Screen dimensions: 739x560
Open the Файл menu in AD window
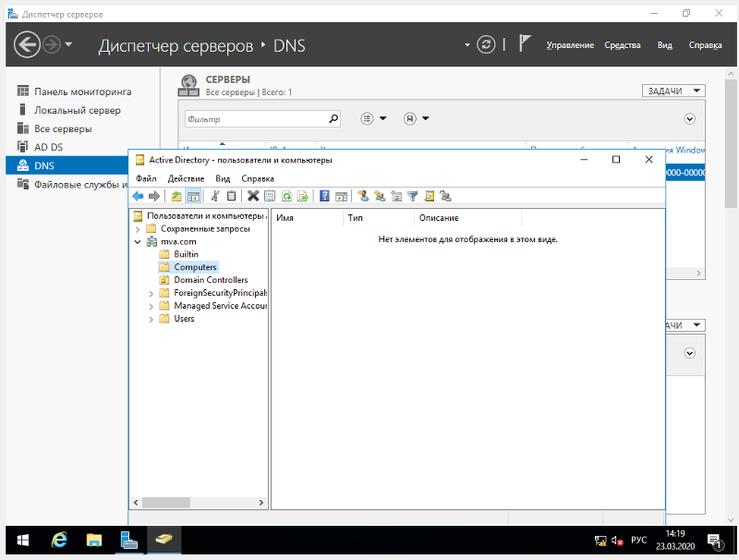click(146, 178)
